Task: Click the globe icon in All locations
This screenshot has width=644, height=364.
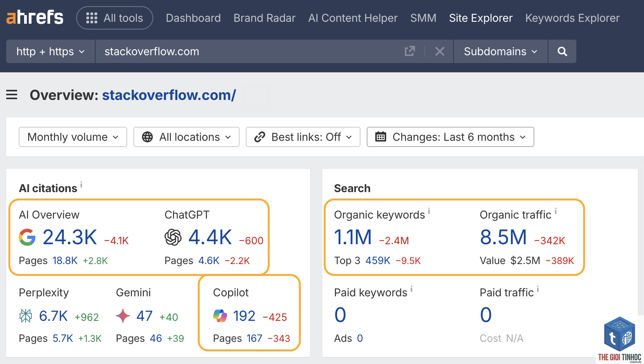Action: [147, 137]
